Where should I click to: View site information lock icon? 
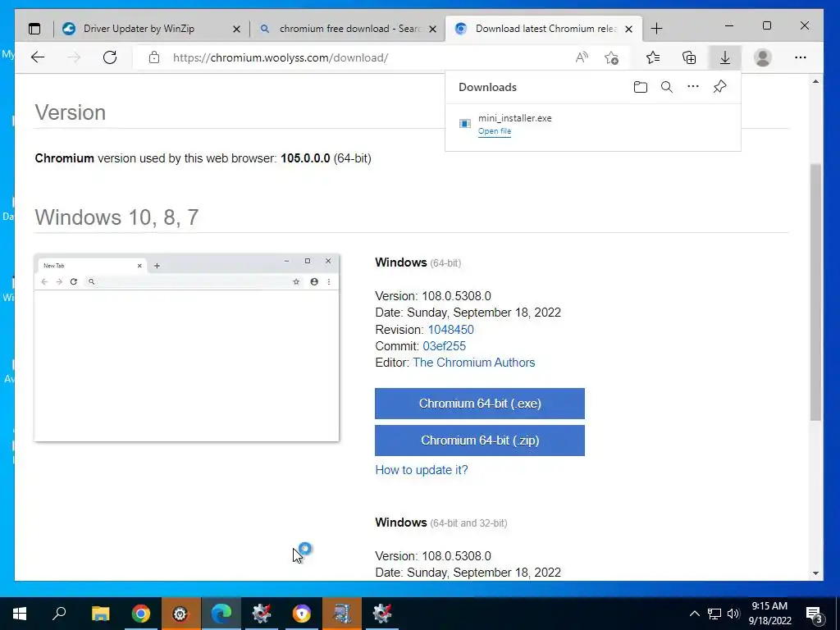click(154, 57)
